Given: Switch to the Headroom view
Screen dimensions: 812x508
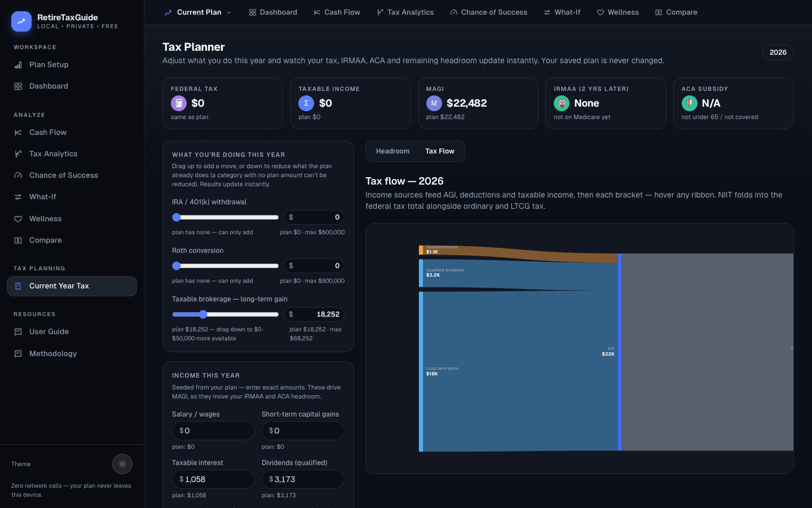Looking at the screenshot, I should [x=392, y=151].
